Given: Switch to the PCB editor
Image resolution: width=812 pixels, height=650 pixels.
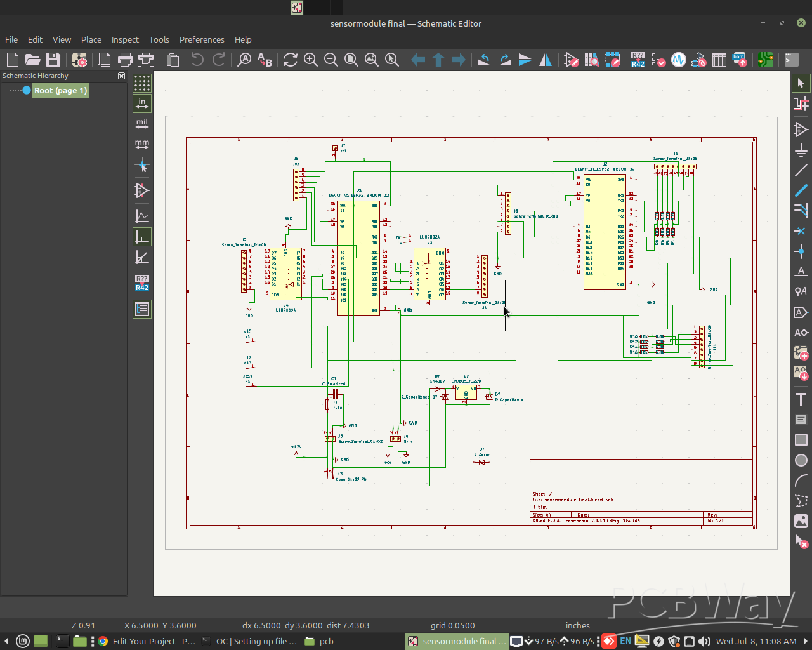Looking at the screenshot, I should pyautogui.click(x=766, y=60).
